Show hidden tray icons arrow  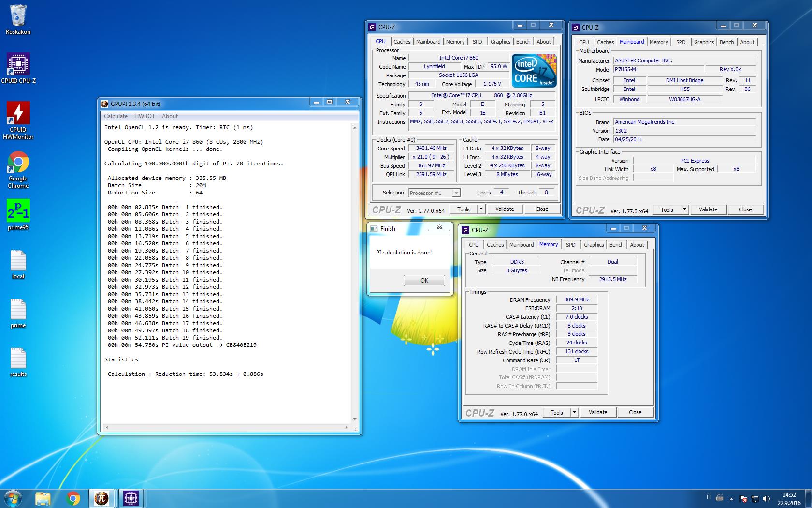click(x=731, y=499)
